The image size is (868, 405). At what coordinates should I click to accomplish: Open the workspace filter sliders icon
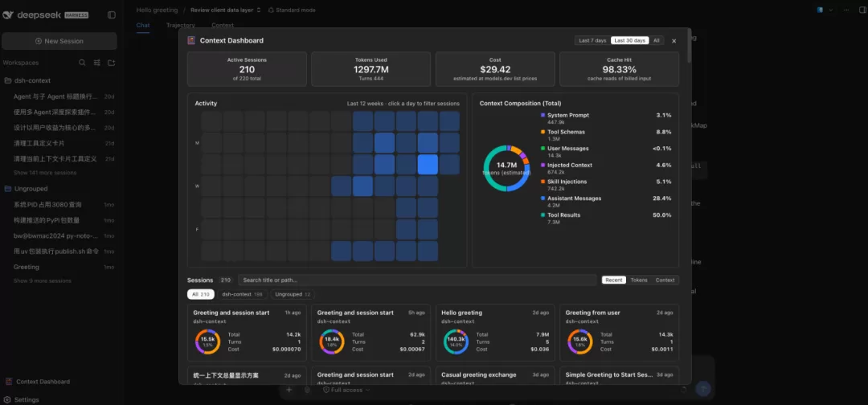click(97, 63)
